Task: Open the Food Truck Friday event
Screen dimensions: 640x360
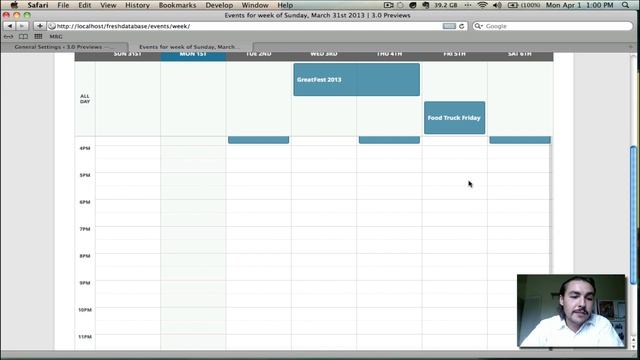Action: pyautogui.click(x=454, y=118)
